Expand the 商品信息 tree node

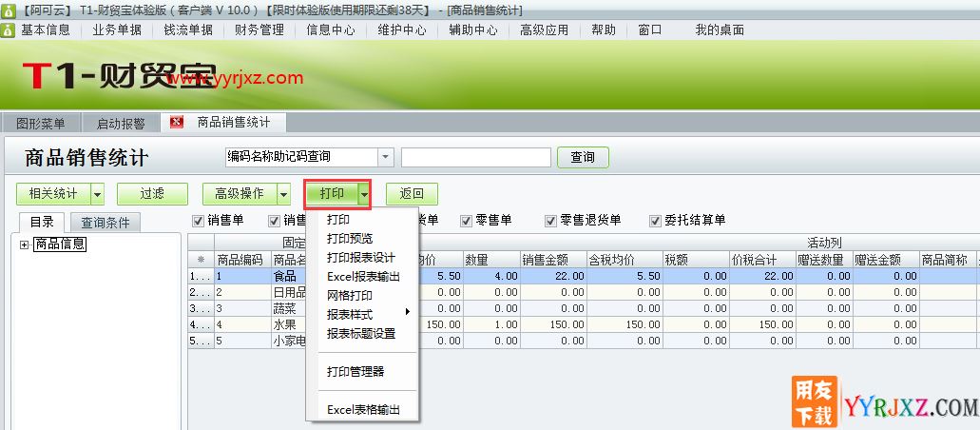pos(25,244)
